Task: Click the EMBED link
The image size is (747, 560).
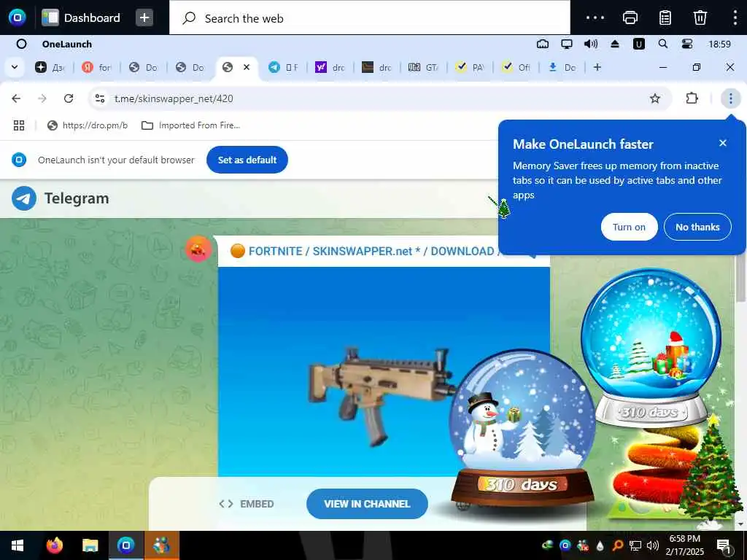Action: (x=247, y=504)
